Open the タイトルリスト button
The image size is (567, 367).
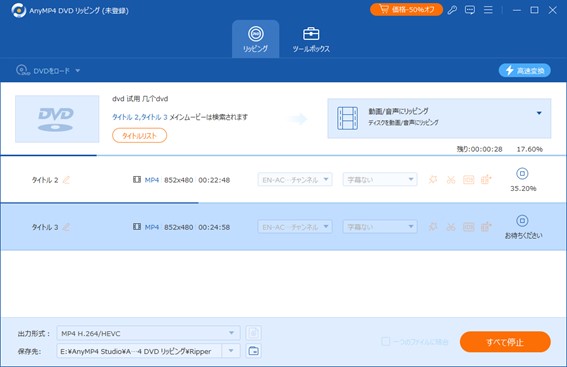140,136
